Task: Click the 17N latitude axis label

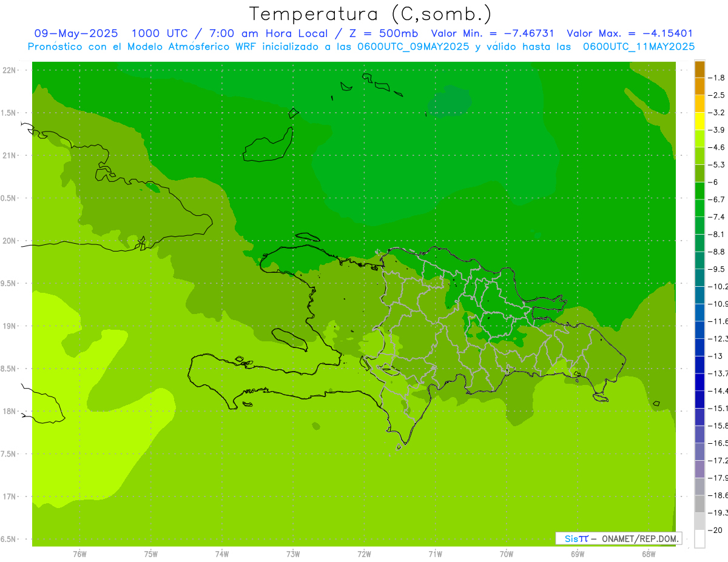Action: (x=9, y=497)
